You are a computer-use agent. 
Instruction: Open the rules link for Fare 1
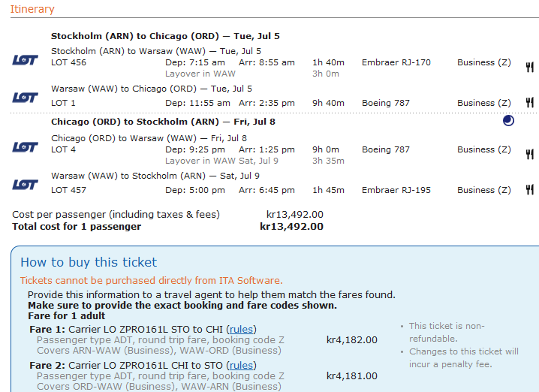(x=242, y=329)
